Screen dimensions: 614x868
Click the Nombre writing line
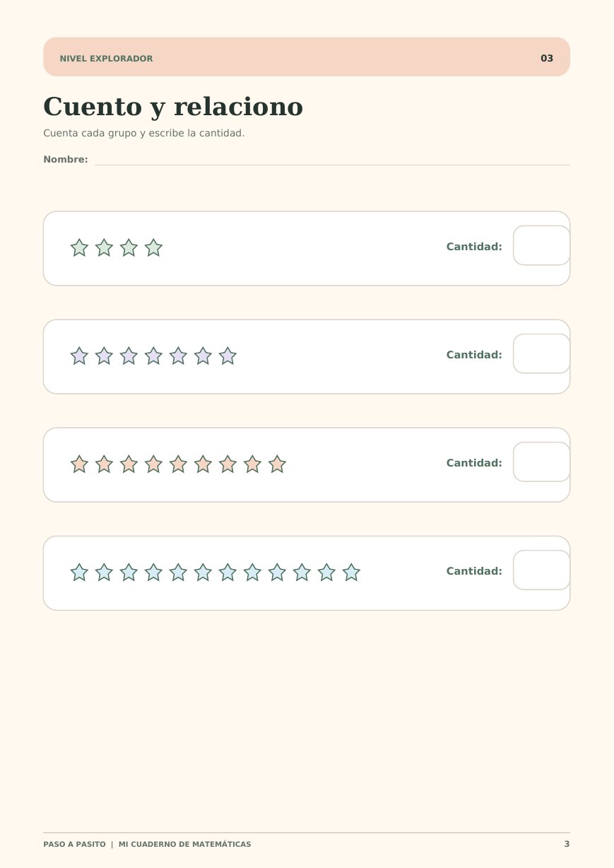tap(332, 164)
